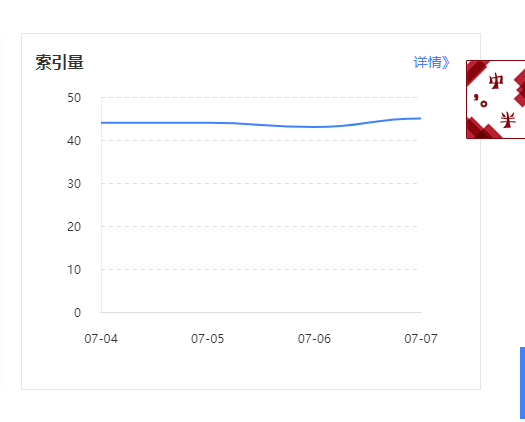Screen dimensions: 525x422
Task: Click the 50 y-axis label
Action: tap(74, 98)
